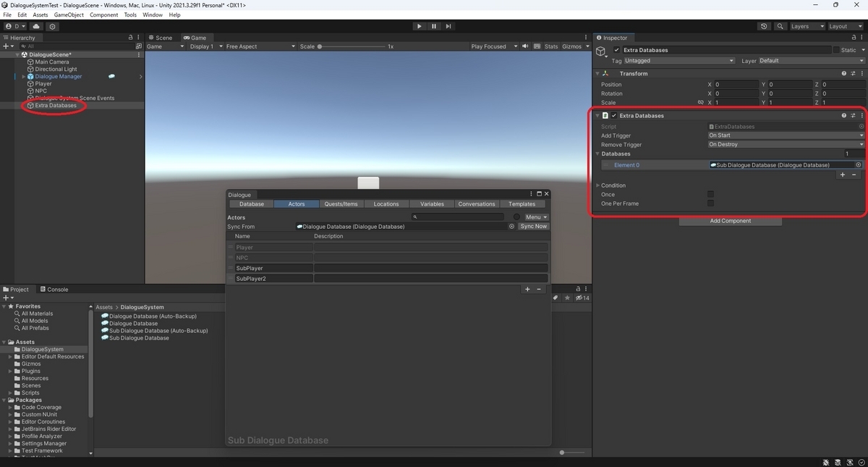Switch to the Scene tab

point(161,38)
